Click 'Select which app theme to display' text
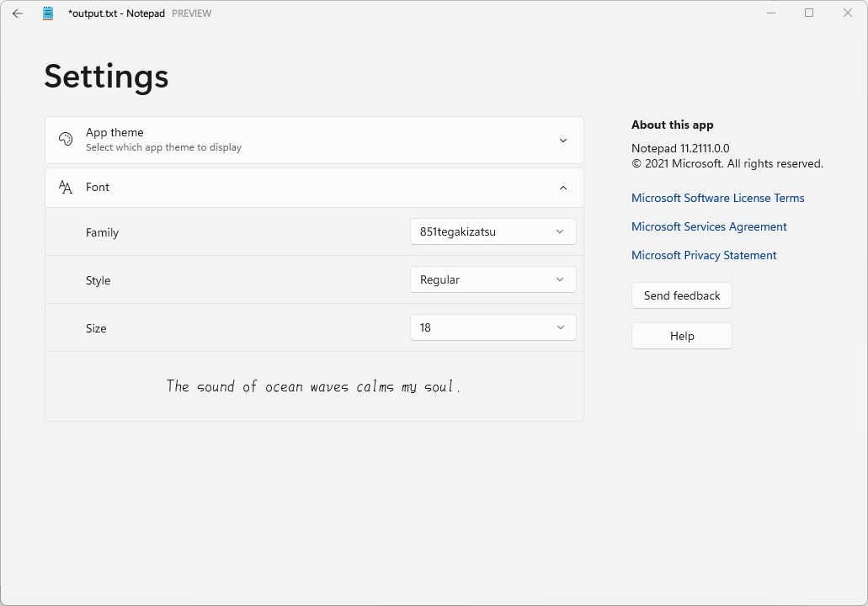 coord(163,147)
